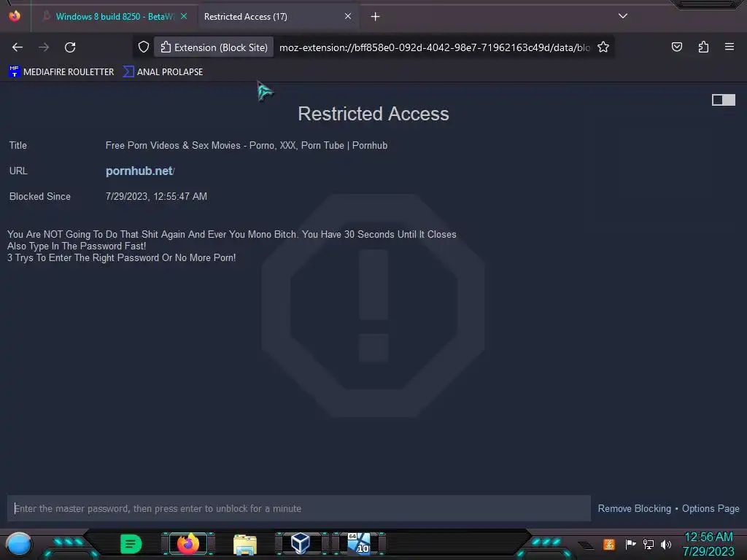Show hidden tray icons handle
Viewport: 747px width, 560px height.
tap(587, 545)
